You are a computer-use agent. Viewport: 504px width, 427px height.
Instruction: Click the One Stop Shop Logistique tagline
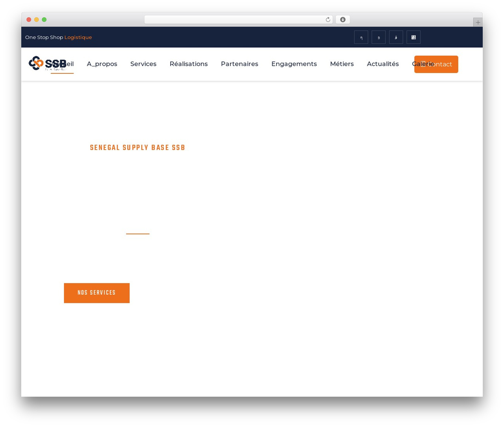(x=58, y=37)
